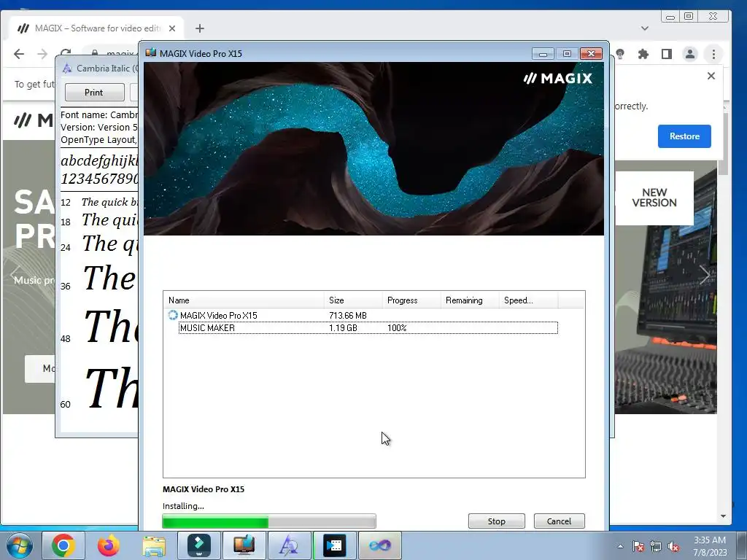The height and width of the screenshot is (560, 747).
Task: Go to next slide arrow on MAGIX page
Action: [x=705, y=275]
